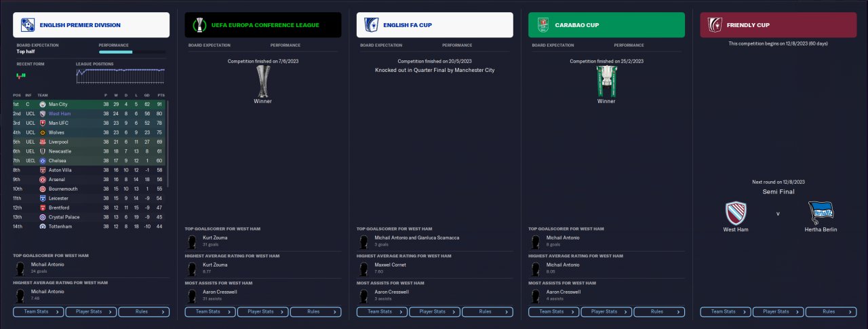Image resolution: width=868 pixels, height=329 pixels.
Task: Open Rules for Carabao Cup
Action: 659,312
